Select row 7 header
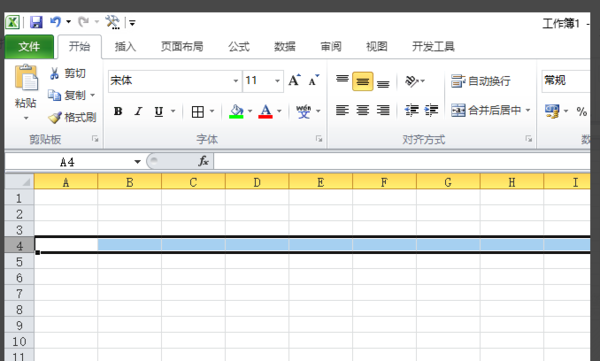Screen dimensions: 600x361 pyautogui.click(x=20, y=294)
